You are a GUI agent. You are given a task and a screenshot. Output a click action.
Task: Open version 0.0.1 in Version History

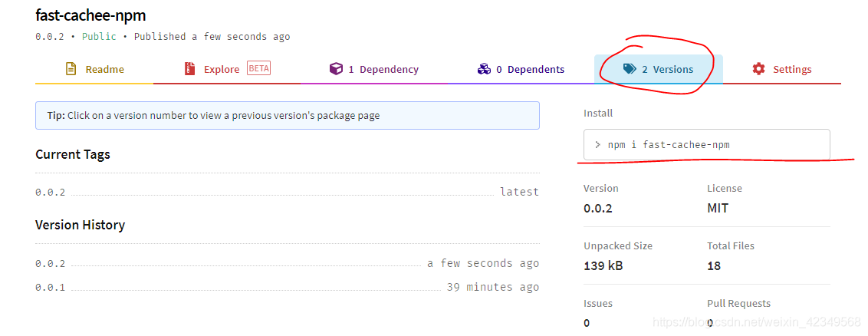51,288
